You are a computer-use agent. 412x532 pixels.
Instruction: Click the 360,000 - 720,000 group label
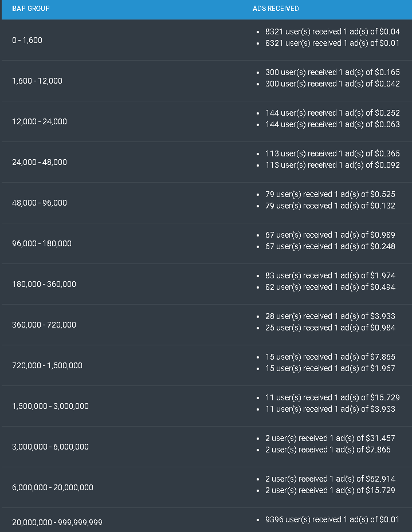click(44, 325)
